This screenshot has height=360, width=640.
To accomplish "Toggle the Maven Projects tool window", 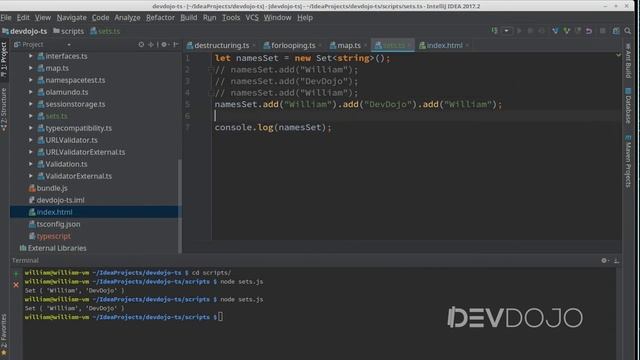I will [628, 161].
